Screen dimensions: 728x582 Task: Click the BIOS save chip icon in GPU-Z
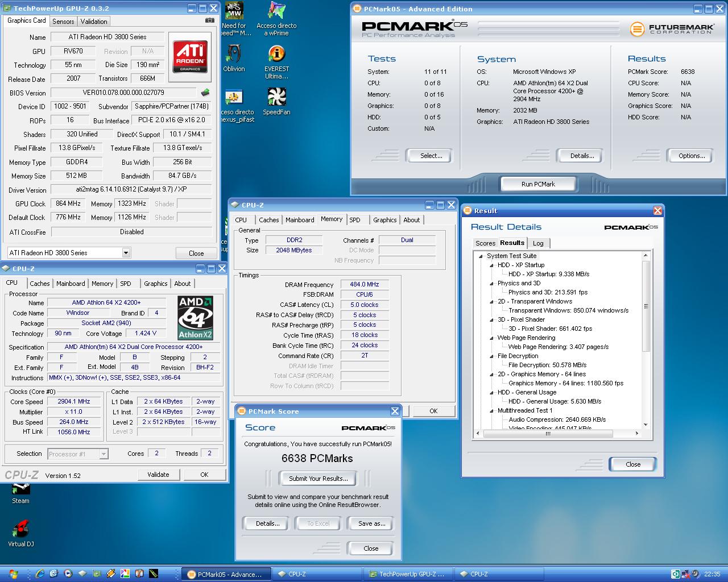coord(205,93)
